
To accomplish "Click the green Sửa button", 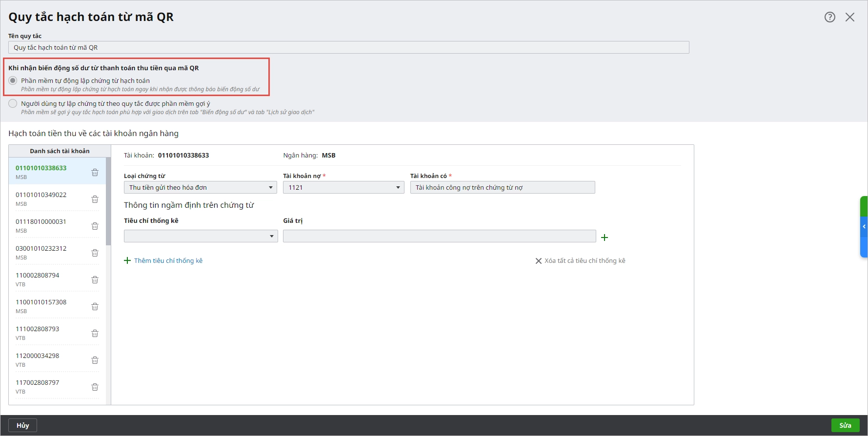I will 845,425.
